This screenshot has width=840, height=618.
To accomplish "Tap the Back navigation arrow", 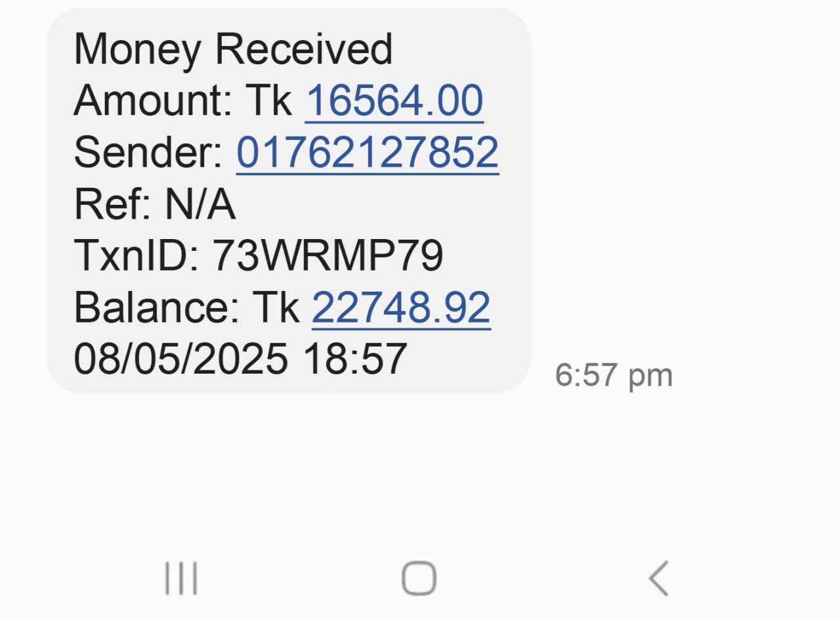I will click(658, 579).
